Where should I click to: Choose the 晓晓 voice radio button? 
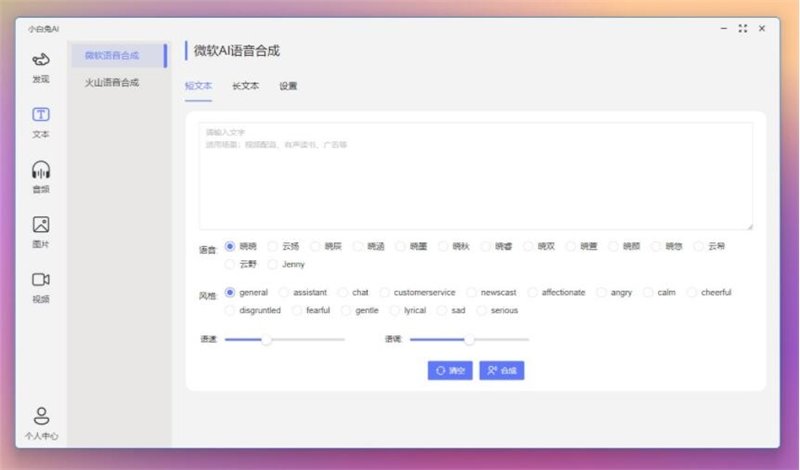(x=230, y=246)
